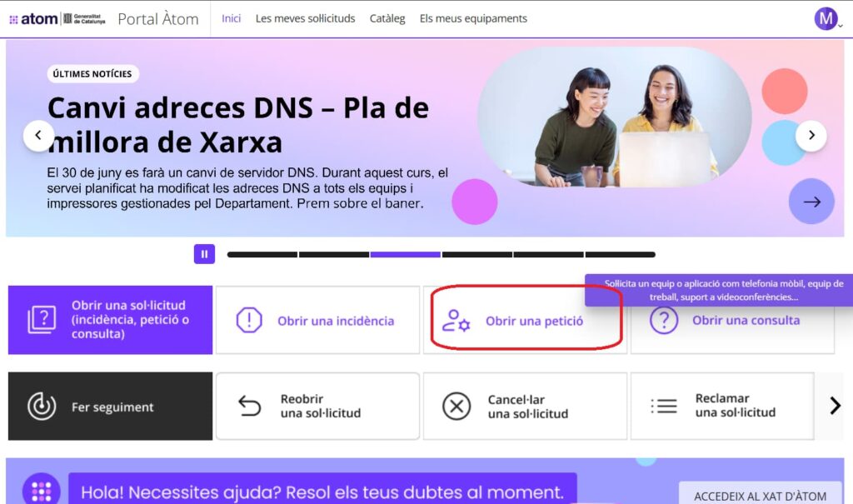Open the user avatar M menu

pos(826,18)
